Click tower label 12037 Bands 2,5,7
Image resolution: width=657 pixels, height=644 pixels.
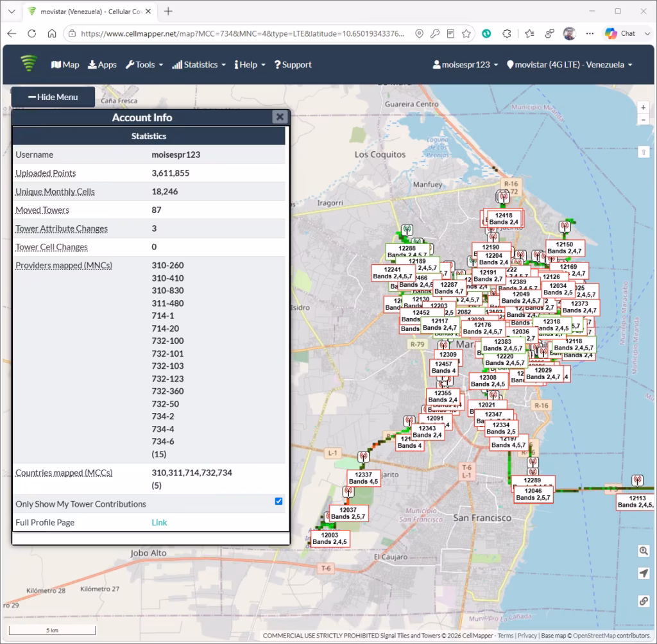tap(348, 513)
